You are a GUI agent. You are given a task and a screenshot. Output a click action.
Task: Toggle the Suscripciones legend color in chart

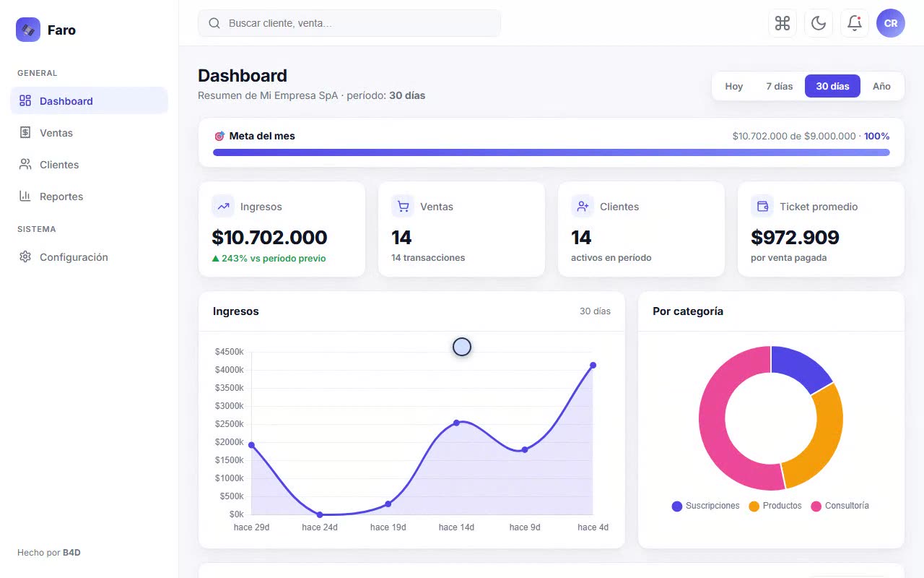[x=677, y=506]
